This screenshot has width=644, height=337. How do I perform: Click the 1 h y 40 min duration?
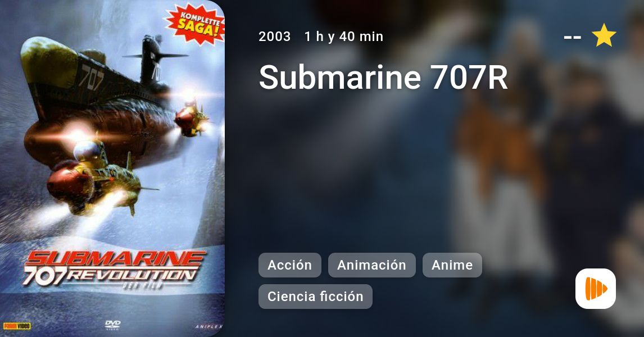344,37
